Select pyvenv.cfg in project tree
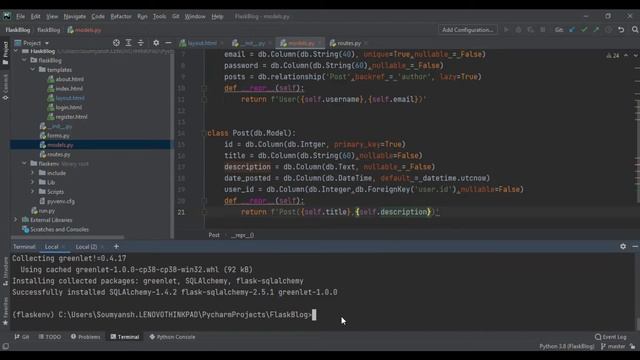 coord(60,201)
